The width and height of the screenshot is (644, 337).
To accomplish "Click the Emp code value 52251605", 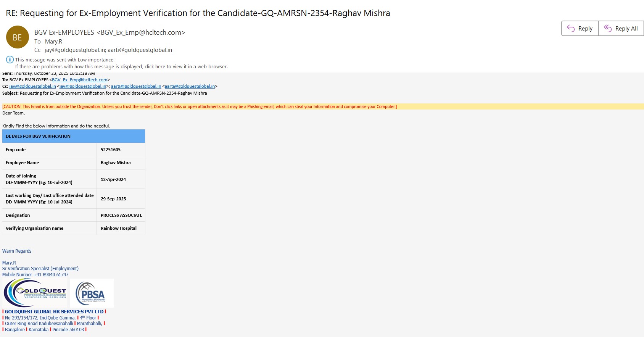I will tap(111, 150).
